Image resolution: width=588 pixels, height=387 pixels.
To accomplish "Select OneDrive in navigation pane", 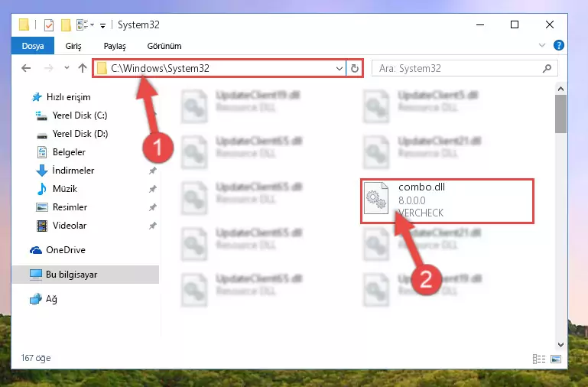I will (x=58, y=250).
